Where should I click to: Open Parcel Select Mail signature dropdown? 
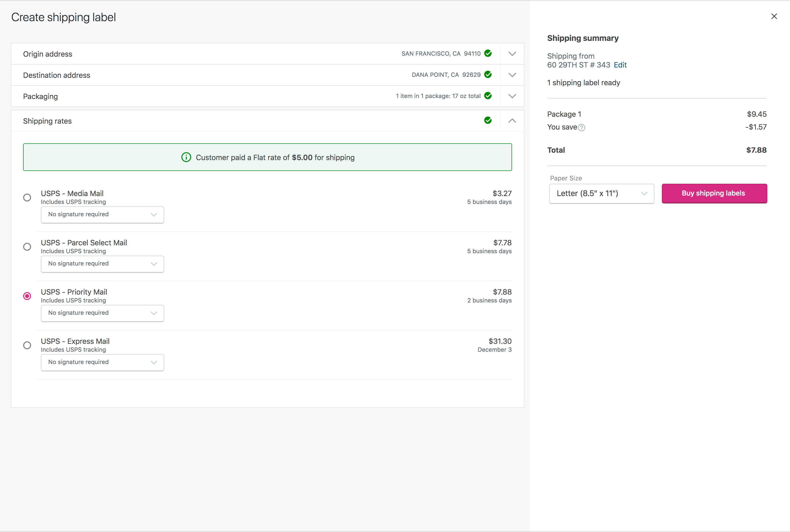click(x=103, y=264)
